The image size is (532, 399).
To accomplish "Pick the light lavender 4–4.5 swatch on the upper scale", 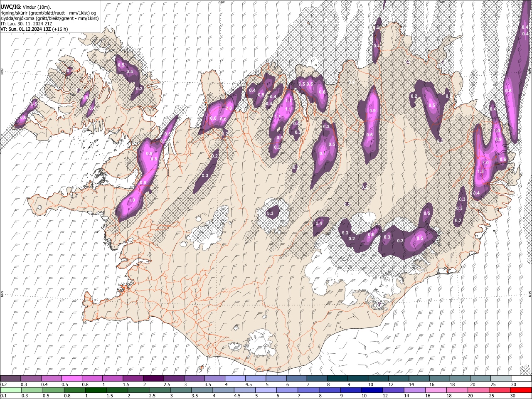I will pyautogui.click(x=235, y=379).
